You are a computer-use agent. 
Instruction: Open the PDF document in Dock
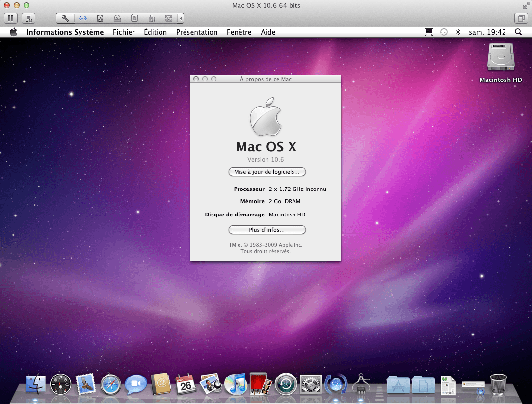(448, 385)
